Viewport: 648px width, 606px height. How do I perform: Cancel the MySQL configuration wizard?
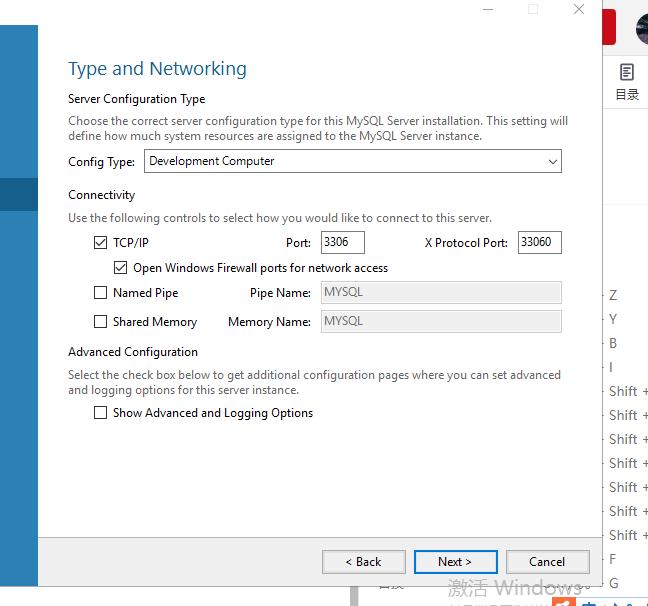548,562
